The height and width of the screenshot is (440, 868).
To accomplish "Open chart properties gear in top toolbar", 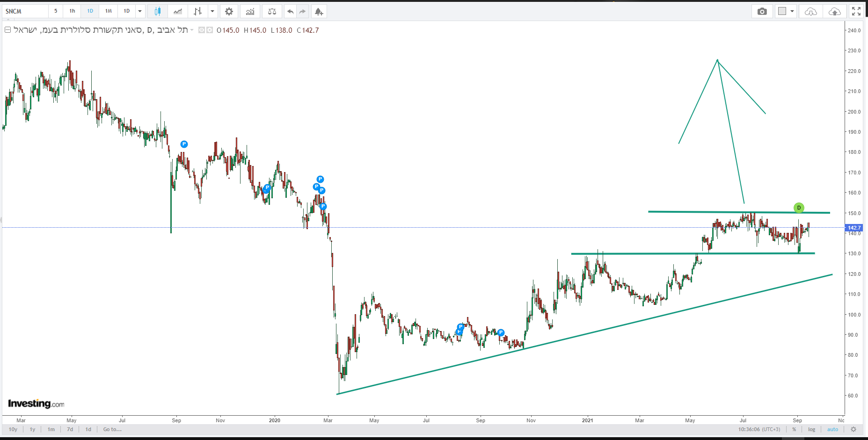I will 229,11.
